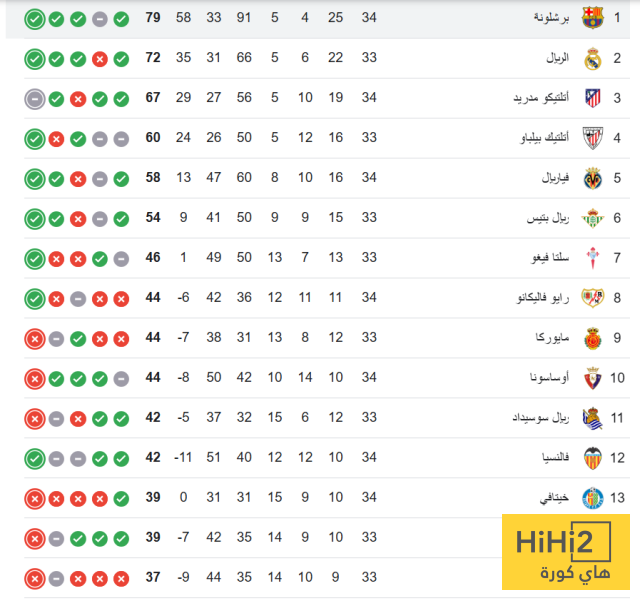The height and width of the screenshot is (601, 640).
Task: Click the Real Betis club crest
Action: (x=592, y=218)
